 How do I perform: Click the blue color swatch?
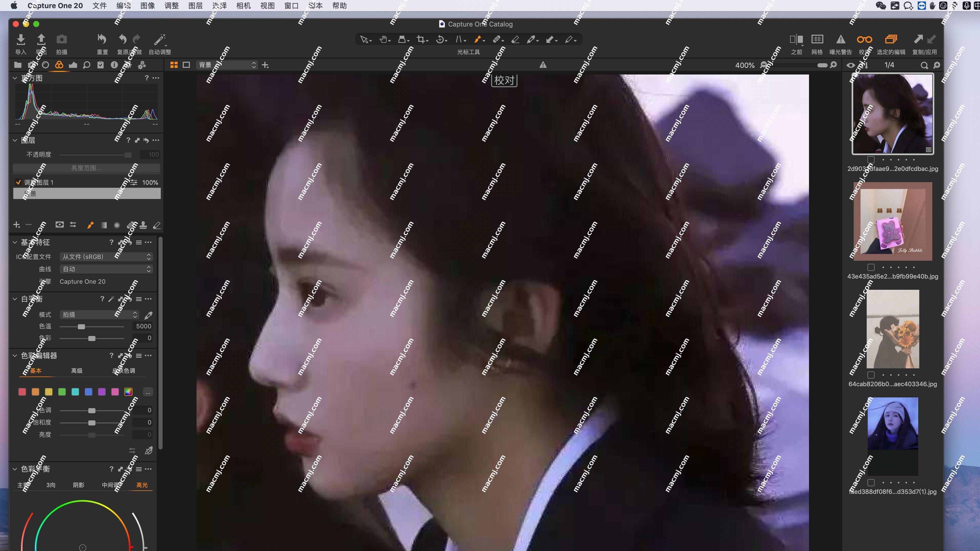point(88,392)
